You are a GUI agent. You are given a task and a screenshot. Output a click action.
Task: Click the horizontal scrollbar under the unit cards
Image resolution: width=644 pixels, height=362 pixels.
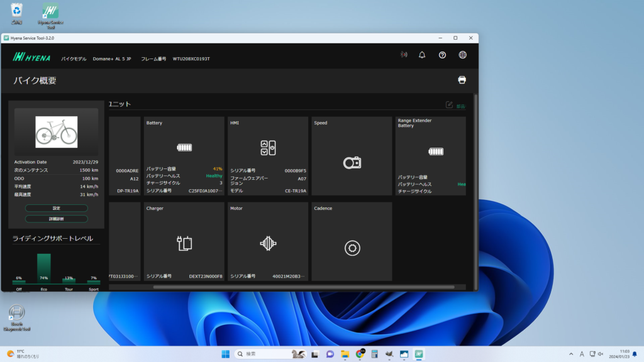click(x=303, y=287)
